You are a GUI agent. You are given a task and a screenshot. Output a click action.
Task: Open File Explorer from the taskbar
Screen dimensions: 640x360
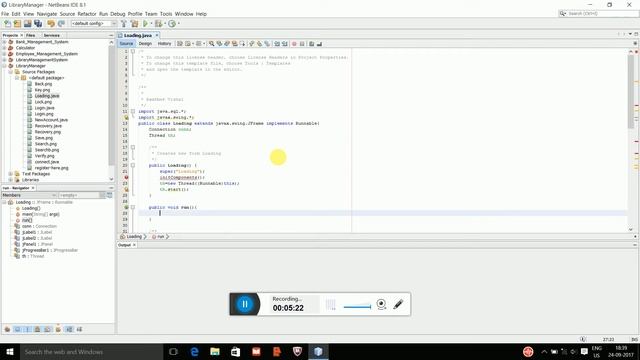(x=215, y=351)
